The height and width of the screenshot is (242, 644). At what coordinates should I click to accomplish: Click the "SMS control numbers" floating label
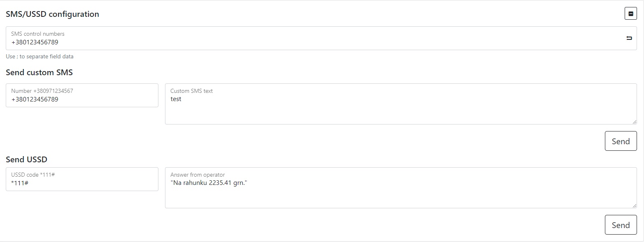pyautogui.click(x=37, y=34)
